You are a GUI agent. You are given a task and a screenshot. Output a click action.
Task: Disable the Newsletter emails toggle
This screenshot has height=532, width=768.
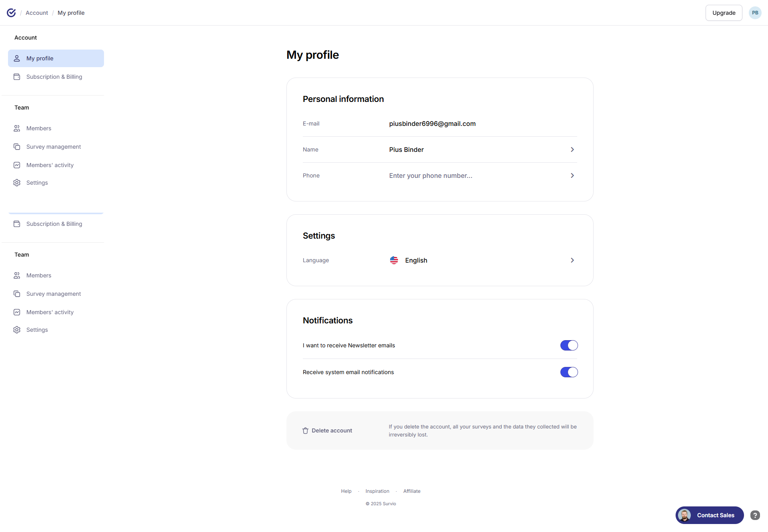point(569,345)
